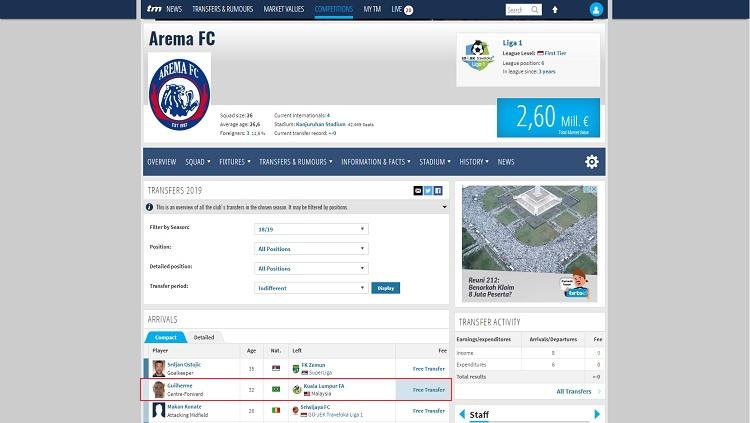Open the user profile avatar icon
750x423 pixels.
click(596, 10)
